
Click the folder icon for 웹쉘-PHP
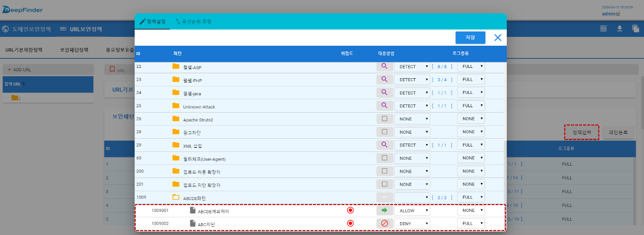tap(176, 79)
